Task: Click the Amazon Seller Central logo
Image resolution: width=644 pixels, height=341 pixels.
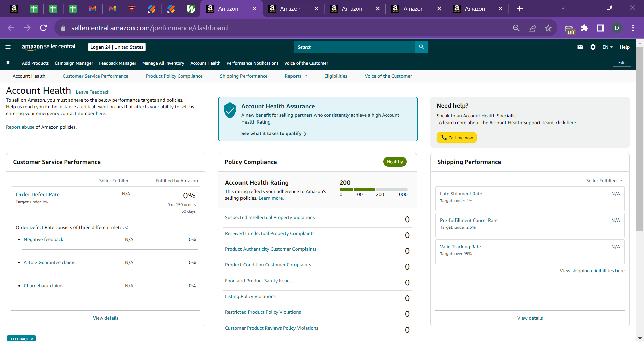Action: tap(49, 47)
